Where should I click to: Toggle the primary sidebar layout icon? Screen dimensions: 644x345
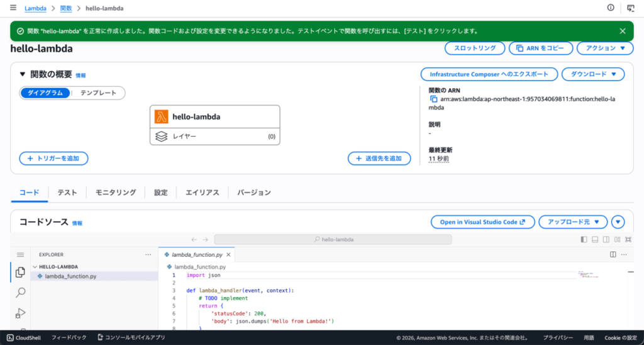coord(584,239)
